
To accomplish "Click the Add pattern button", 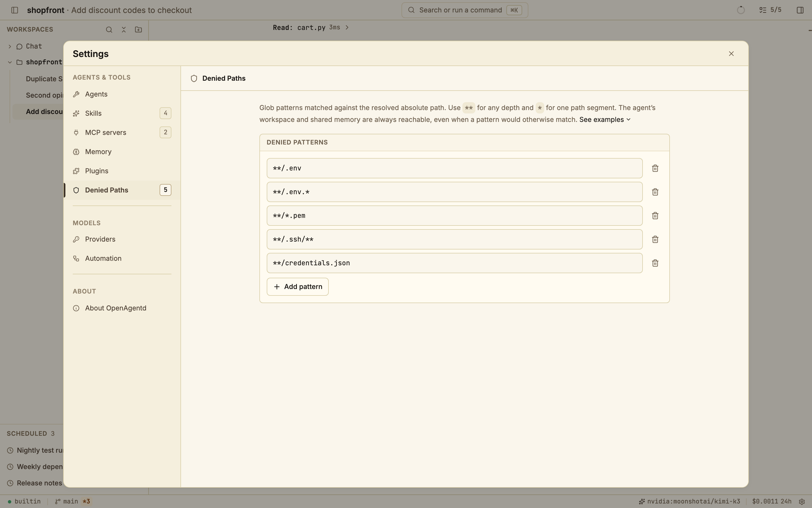I will click(x=298, y=286).
